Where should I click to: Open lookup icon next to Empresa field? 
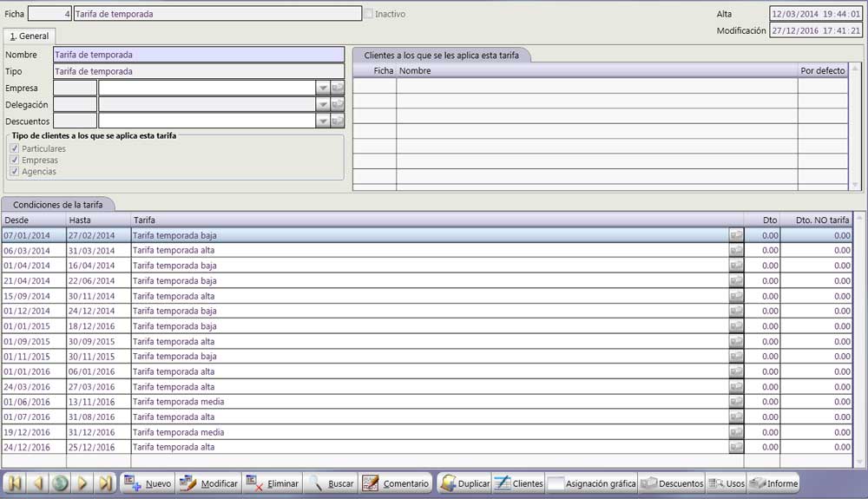pos(337,88)
